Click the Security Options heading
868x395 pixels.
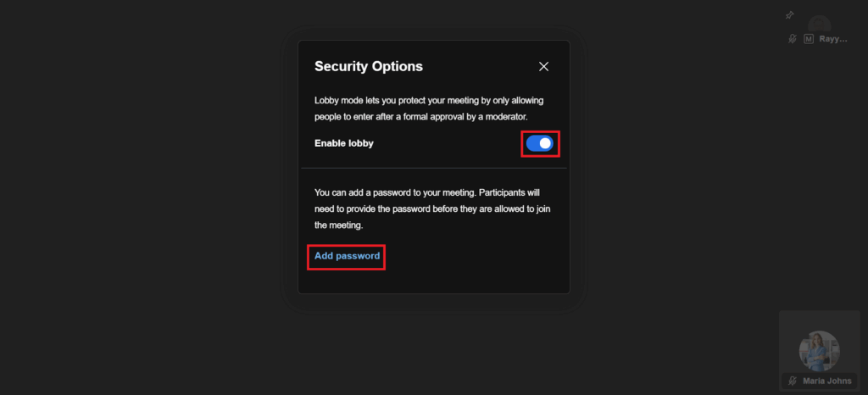click(x=369, y=66)
